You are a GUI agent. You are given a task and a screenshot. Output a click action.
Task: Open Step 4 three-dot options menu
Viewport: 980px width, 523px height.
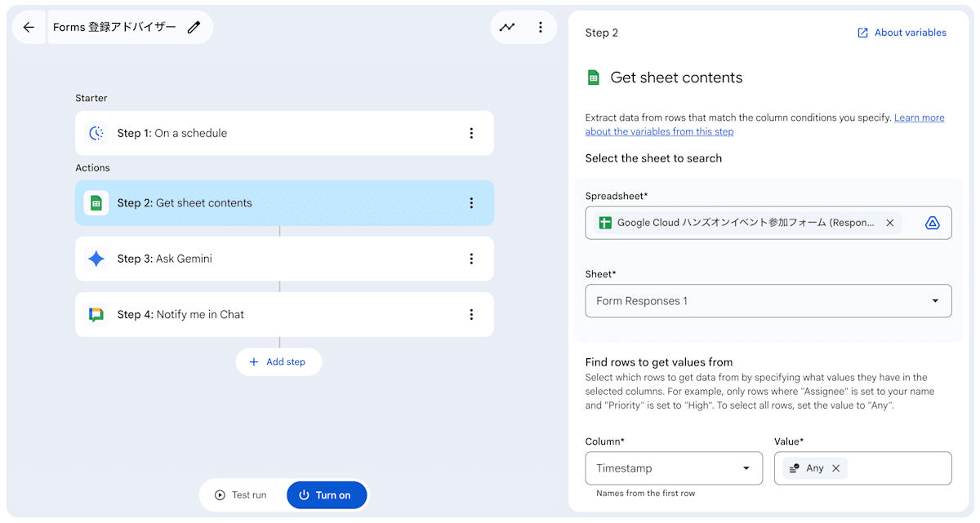(471, 314)
